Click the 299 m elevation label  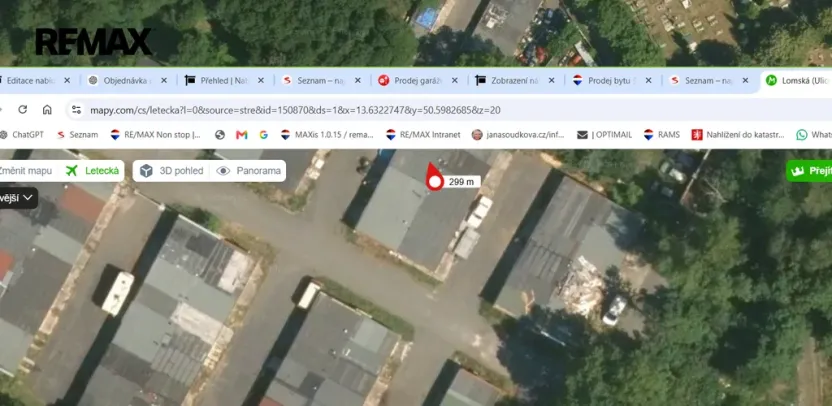pos(462,182)
